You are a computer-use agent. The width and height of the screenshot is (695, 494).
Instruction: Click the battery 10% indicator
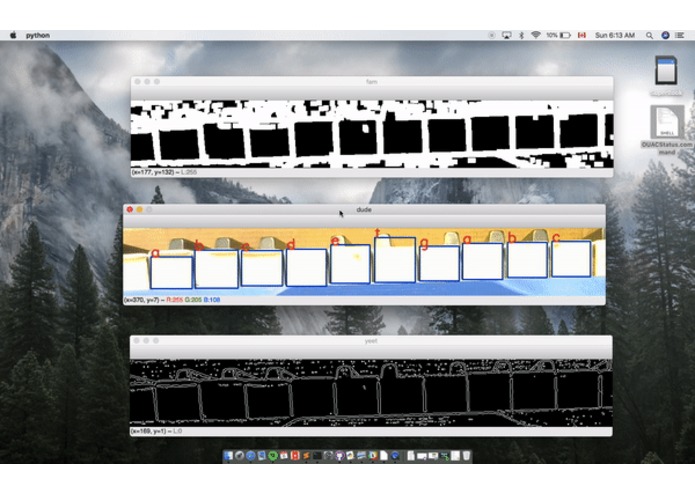point(558,35)
